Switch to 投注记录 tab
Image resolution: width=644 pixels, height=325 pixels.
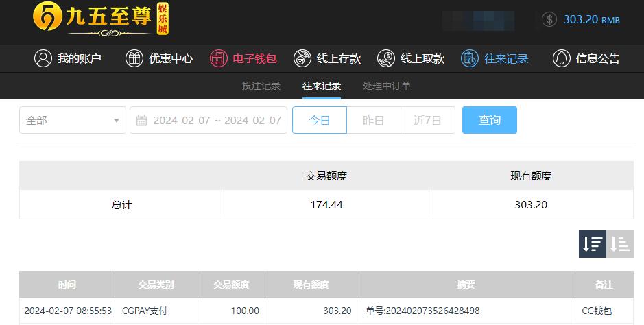tap(261, 86)
